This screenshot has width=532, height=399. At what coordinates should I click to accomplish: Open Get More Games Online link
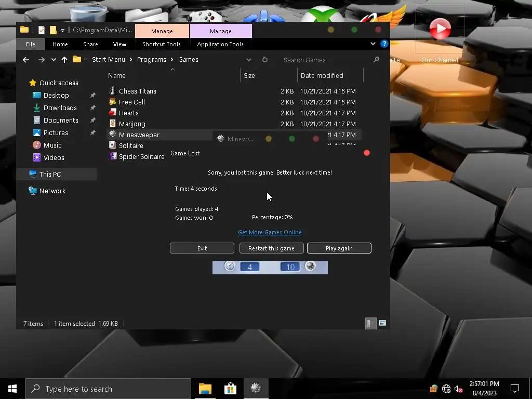pos(270,232)
